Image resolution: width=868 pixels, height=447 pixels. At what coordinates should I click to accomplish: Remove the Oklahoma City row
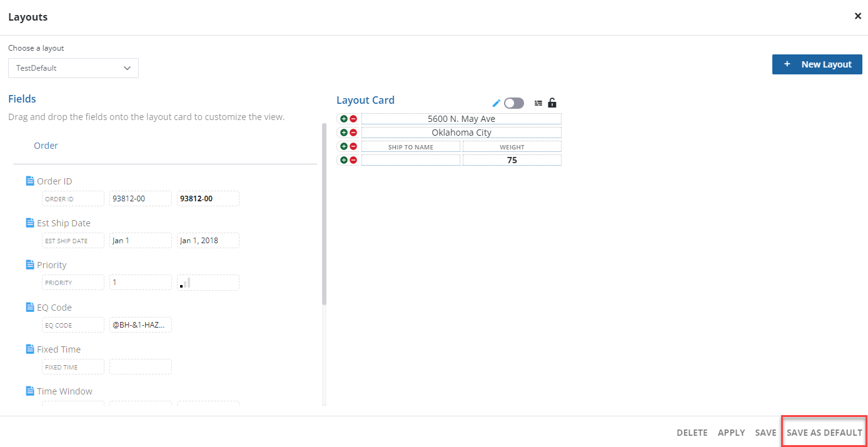tap(353, 133)
